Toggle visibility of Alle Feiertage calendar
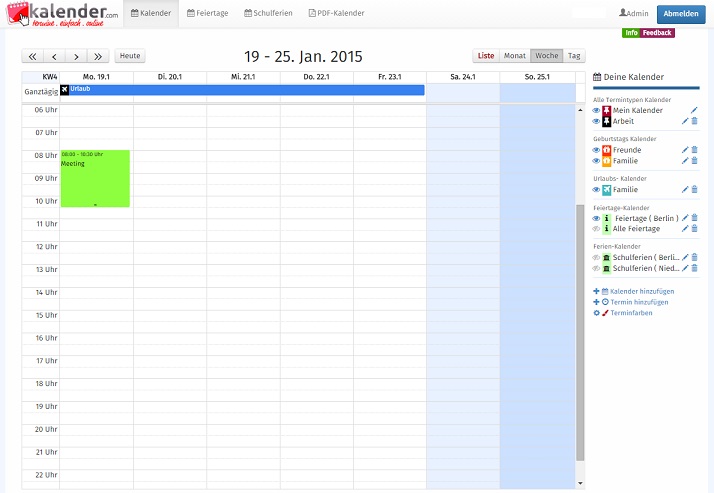The image size is (714, 493). [596, 229]
